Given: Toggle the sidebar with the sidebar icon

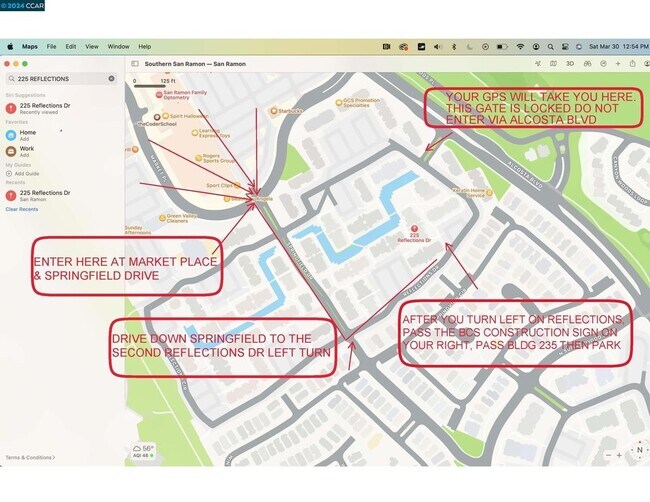Looking at the screenshot, I should click(135, 64).
